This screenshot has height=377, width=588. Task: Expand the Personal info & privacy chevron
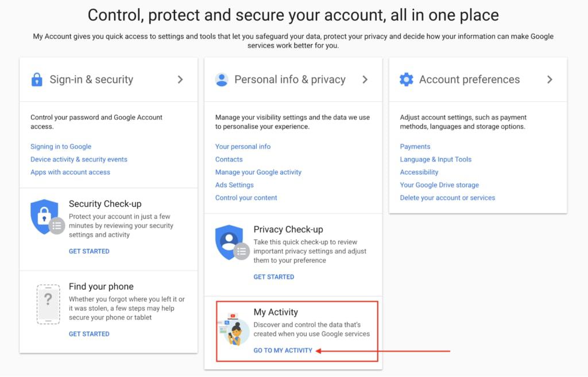click(x=366, y=79)
